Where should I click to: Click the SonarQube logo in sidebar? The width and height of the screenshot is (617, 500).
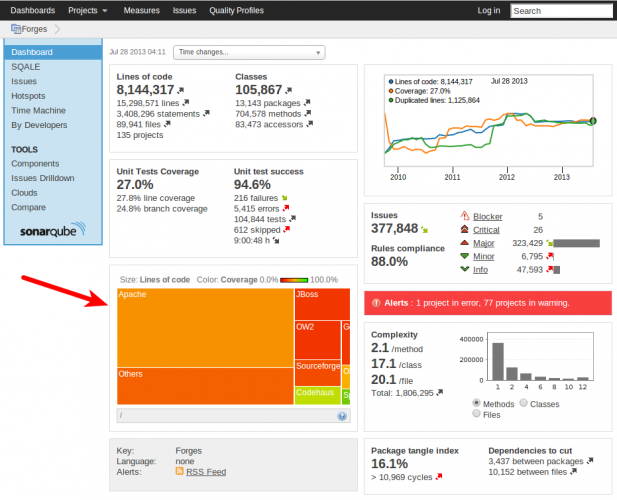(52, 231)
